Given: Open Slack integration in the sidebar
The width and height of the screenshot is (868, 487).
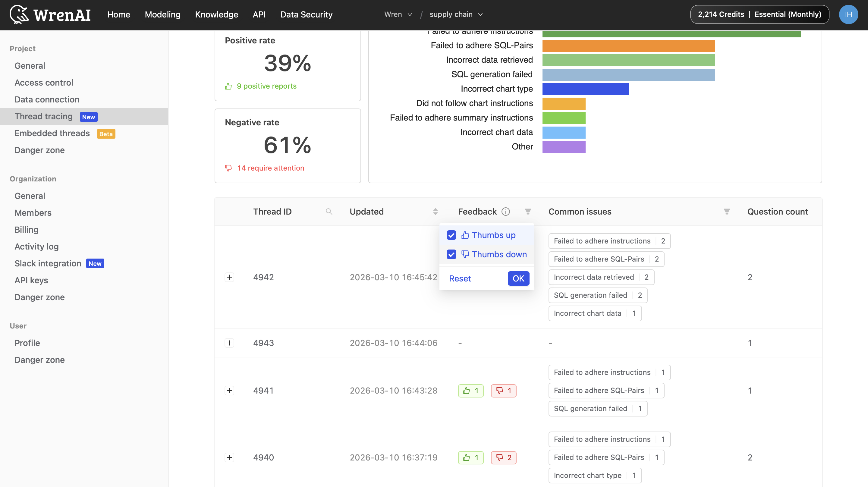Looking at the screenshot, I should click(x=47, y=263).
